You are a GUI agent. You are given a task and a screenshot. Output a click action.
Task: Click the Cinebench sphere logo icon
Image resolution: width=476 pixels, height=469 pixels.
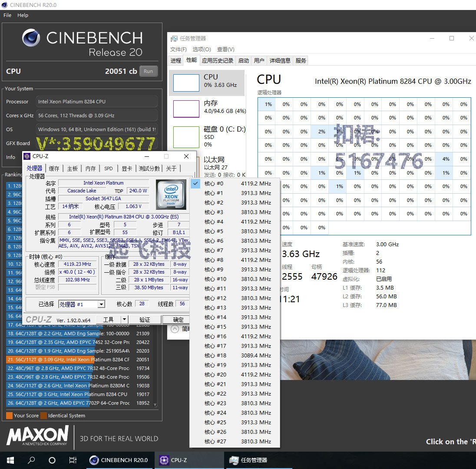click(31, 38)
